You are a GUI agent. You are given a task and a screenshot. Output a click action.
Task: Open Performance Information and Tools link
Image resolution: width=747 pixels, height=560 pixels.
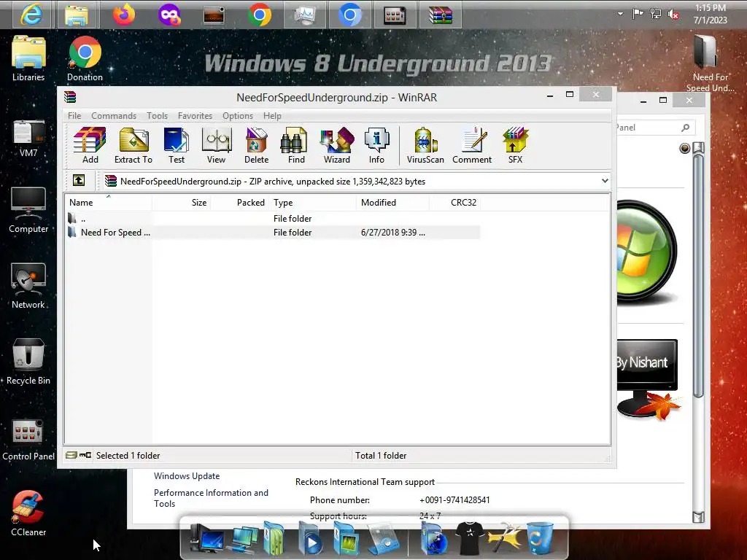coord(211,498)
